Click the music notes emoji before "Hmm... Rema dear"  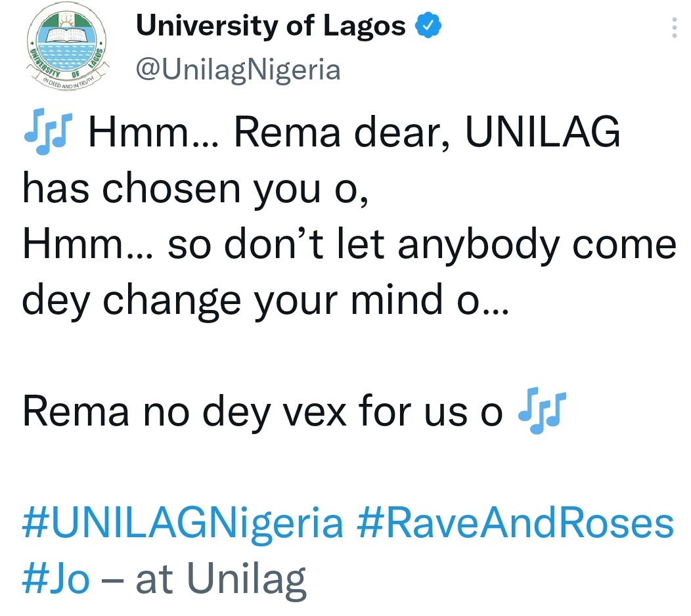[48, 136]
